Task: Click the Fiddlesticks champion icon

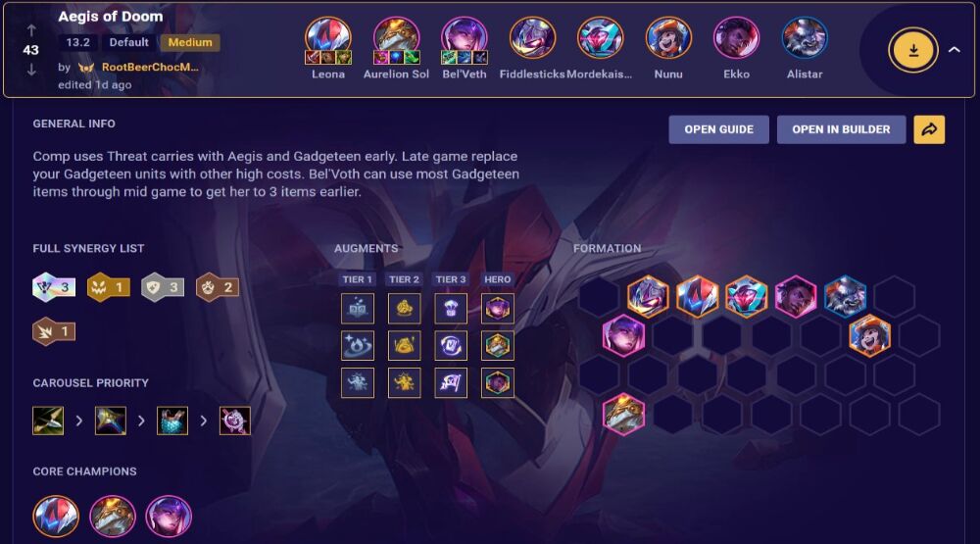Action: 532,39
